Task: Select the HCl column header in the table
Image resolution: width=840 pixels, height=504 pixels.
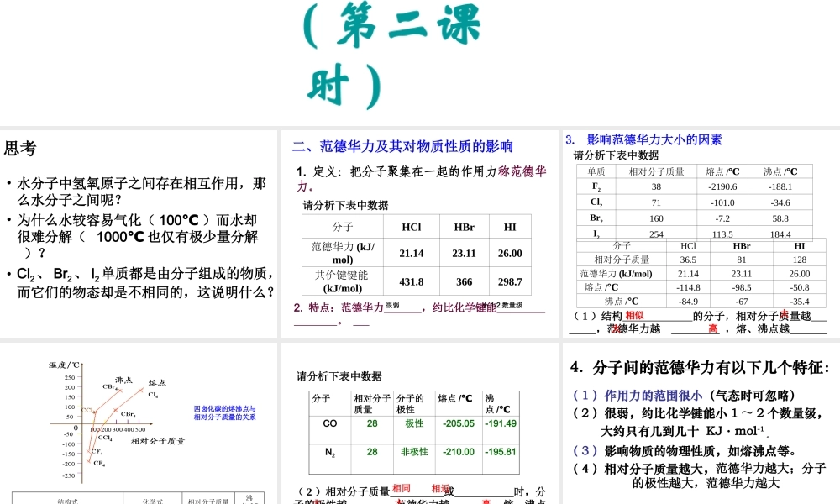Action: (410, 226)
